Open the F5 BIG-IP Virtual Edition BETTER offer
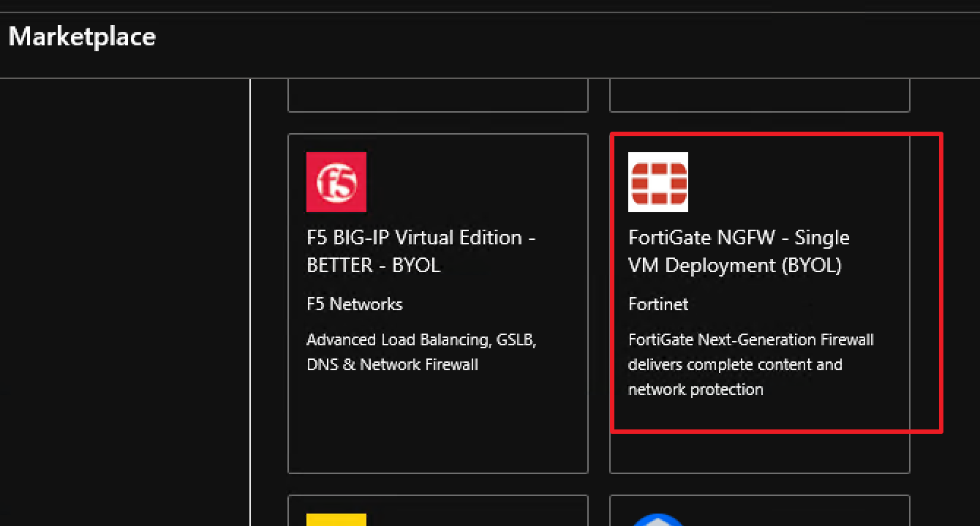 [x=421, y=251]
